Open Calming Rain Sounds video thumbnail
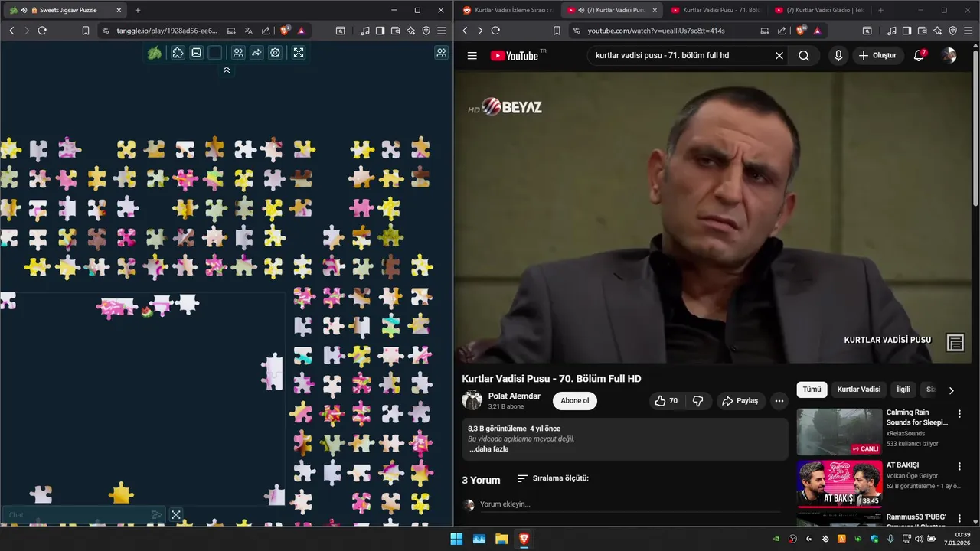This screenshot has width=980, height=551. pyautogui.click(x=839, y=432)
